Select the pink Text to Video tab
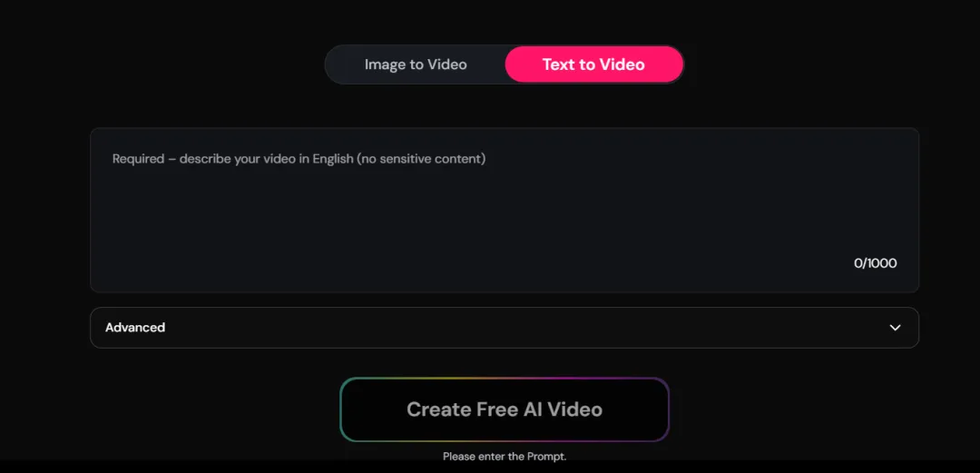Image resolution: width=980 pixels, height=473 pixels. (593, 64)
